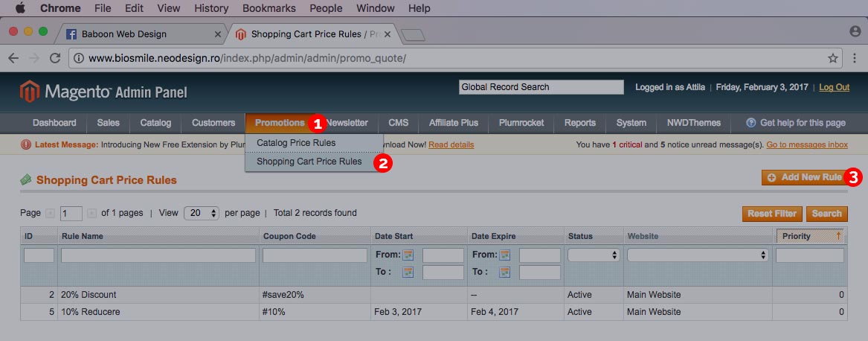868x341 pixels.
Task: Open the Chrome History menu
Action: (211, 7)
